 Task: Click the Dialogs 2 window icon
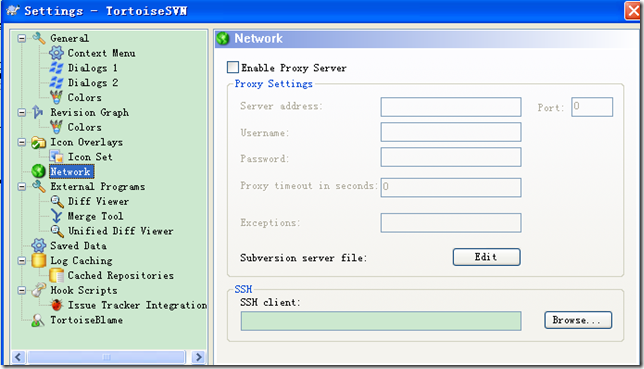56,83
